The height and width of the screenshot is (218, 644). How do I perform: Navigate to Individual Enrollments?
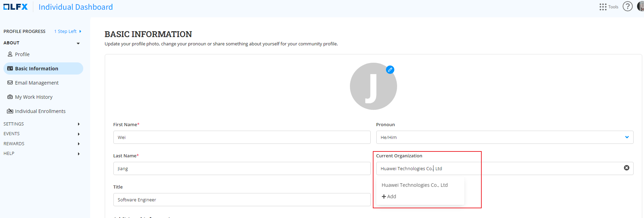[40, 111]
